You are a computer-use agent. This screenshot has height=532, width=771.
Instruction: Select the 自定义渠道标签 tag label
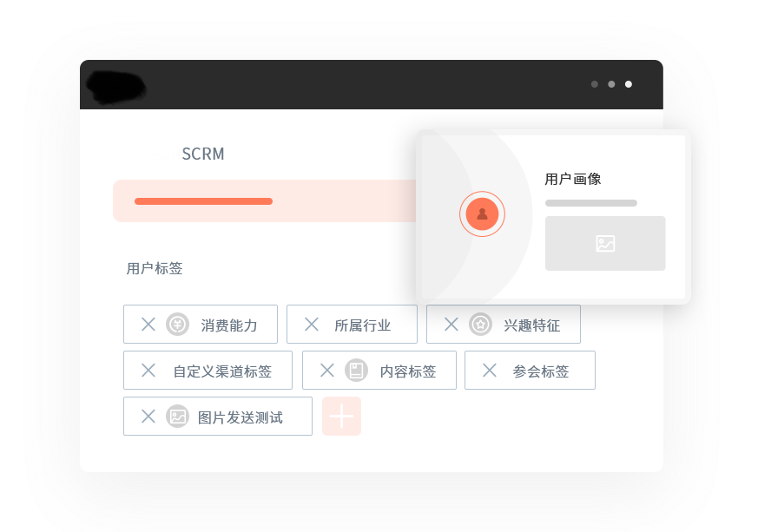[222, 371]
